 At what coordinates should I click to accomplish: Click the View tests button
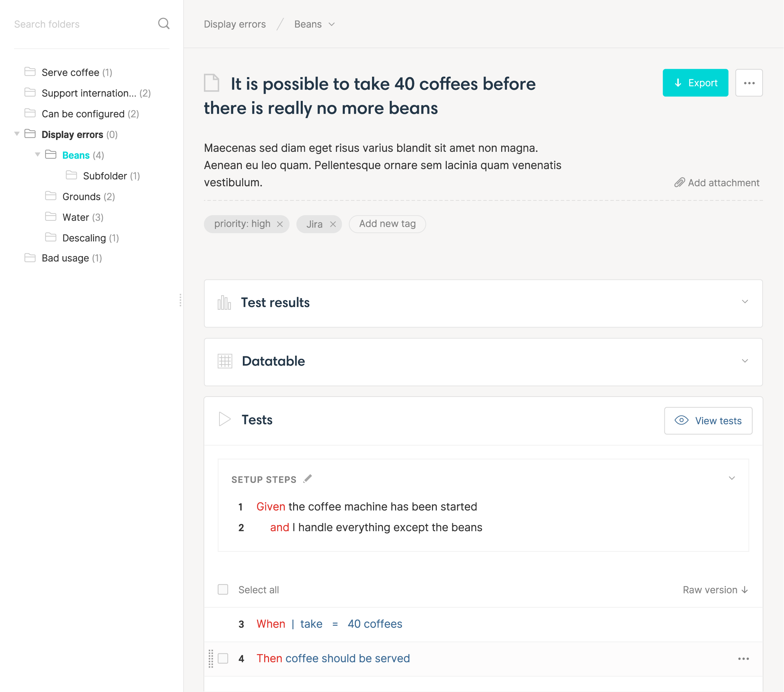coord(708,421)
